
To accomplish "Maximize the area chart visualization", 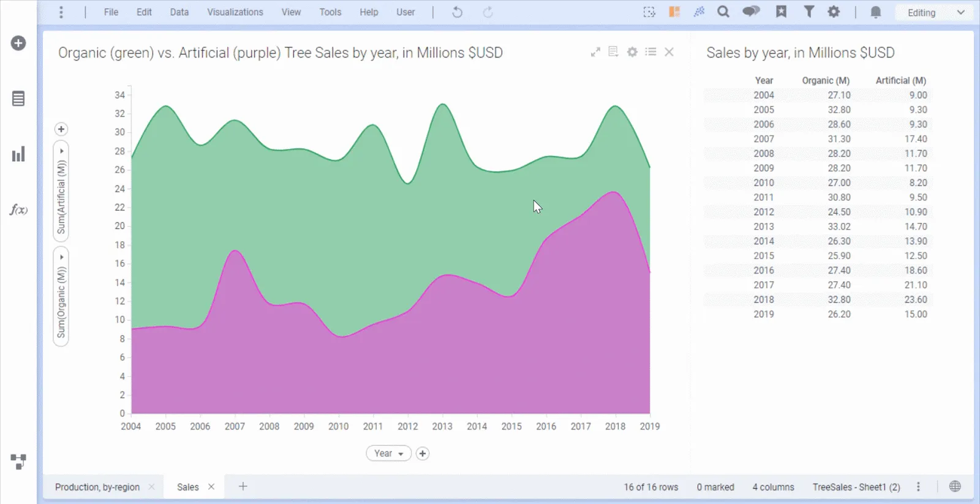I will click(595, 52).
